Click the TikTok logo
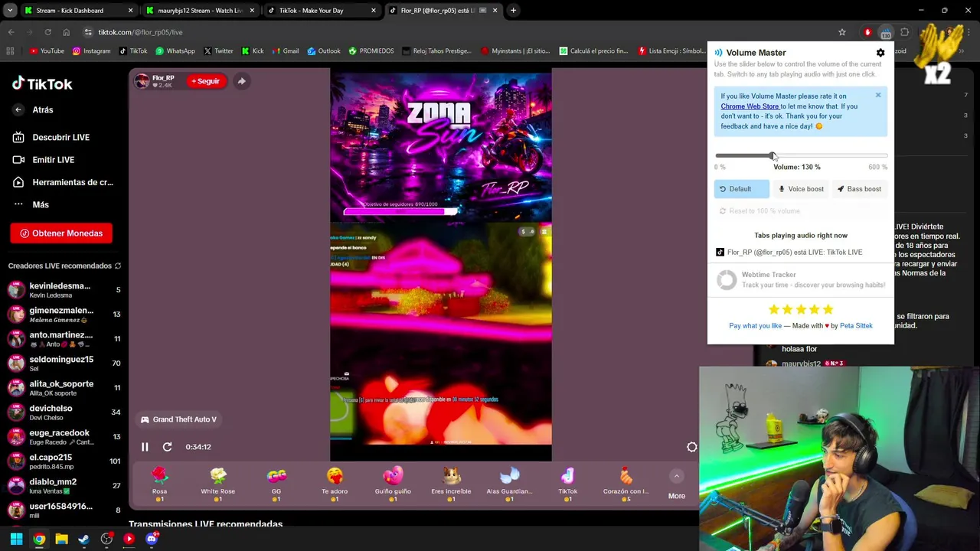The height and width of the screenshot is (551, 980). click(x=42, y=83)
